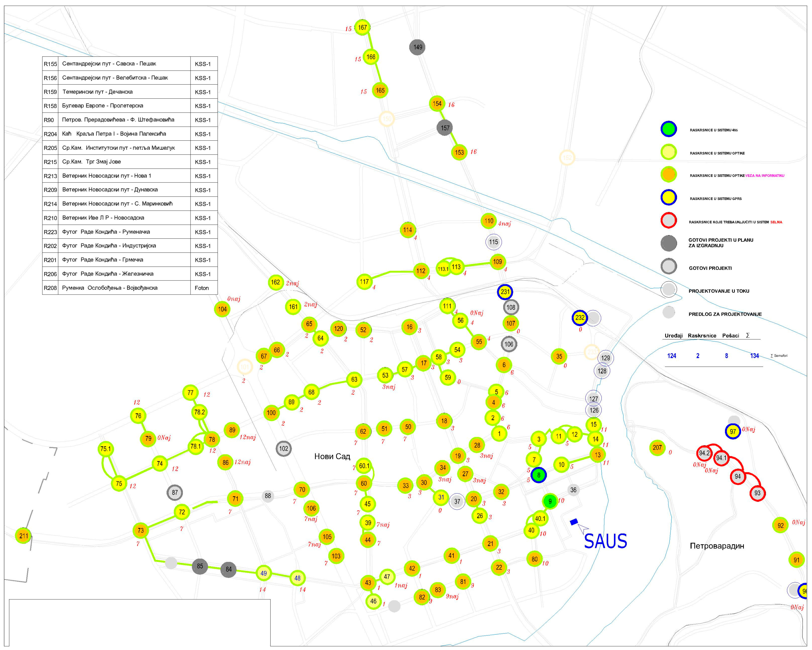Click the GOTOVI PROJEKTI legend label
Image resolution: width=812 pixels, height=650 pixels.
coord(710,268)
